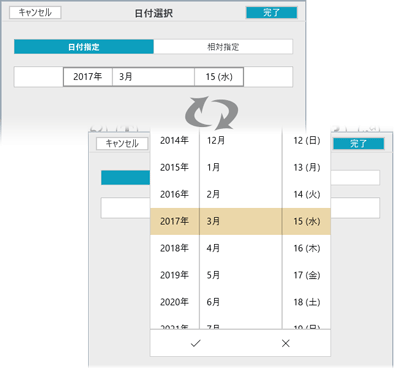Open the 15 (水) day field

(x=219, y=77)
